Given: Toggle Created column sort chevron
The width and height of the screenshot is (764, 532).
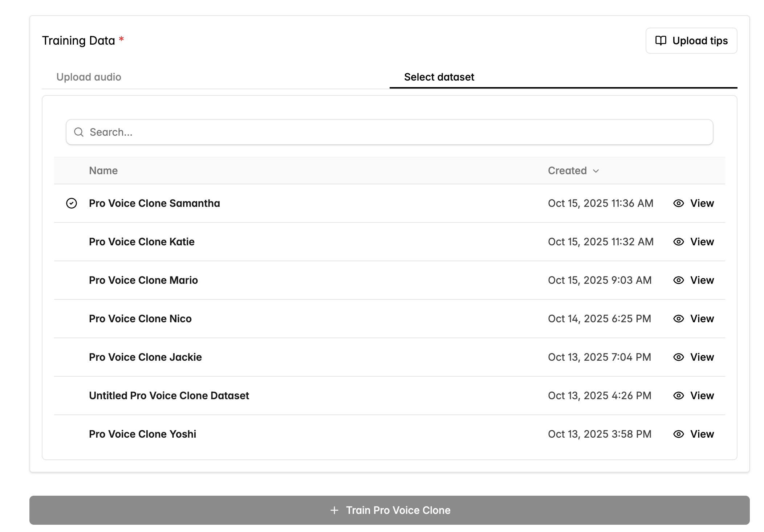Looking at the screenshot, I should click(x=596, y=171).
